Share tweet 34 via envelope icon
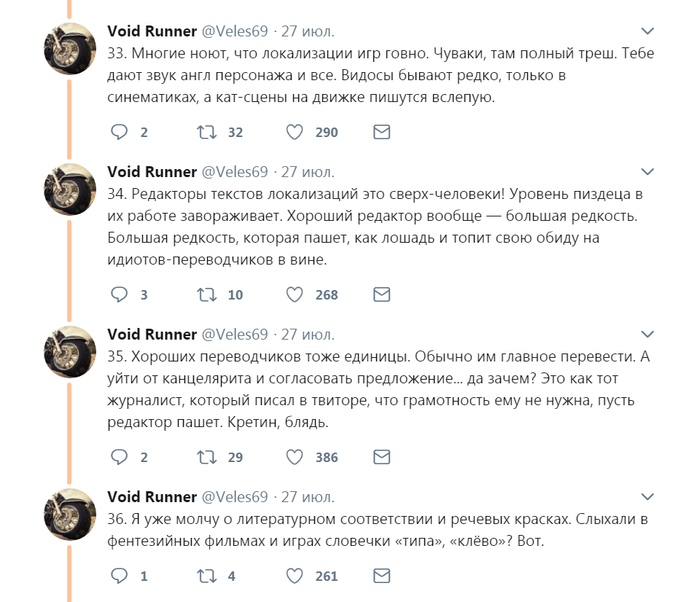The image size is (700, 602). (x=381, y=295)
